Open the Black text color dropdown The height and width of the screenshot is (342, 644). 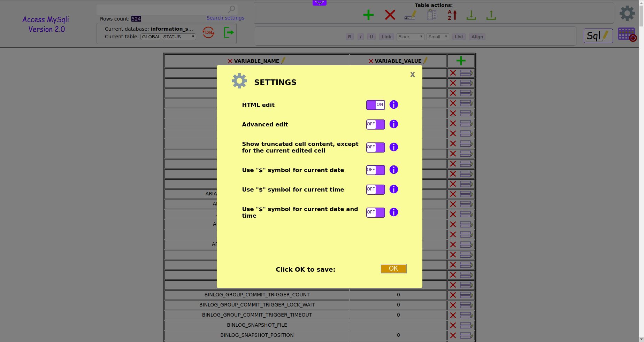tap(410, 37)
